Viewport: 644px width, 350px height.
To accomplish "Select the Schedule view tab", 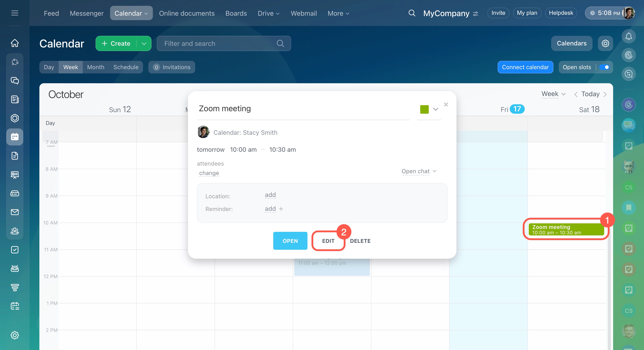I will point(126,67).
